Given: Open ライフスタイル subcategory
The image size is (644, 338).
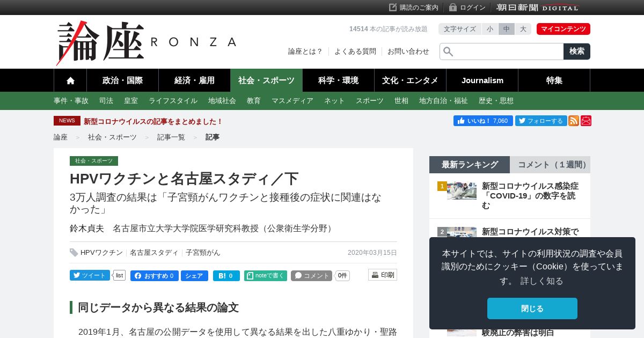Looking at the screenshot, I should click(x=173, y=101).
